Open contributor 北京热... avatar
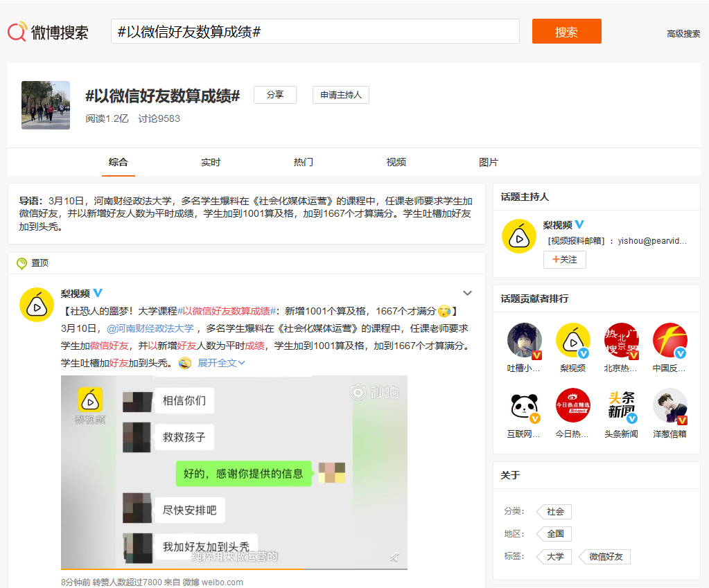The image size is (709, 588). [622, 340]
